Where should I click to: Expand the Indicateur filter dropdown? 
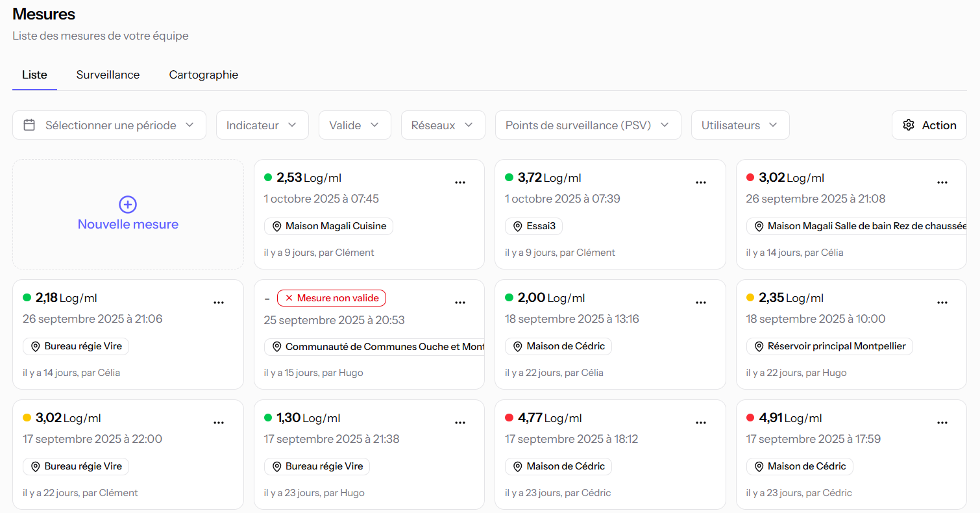[262, 125]
